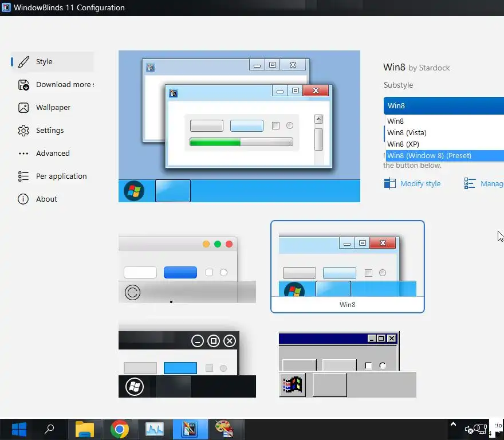504x440 pixels.
Task: Open taskbar Search
Action: pos(49,429)
